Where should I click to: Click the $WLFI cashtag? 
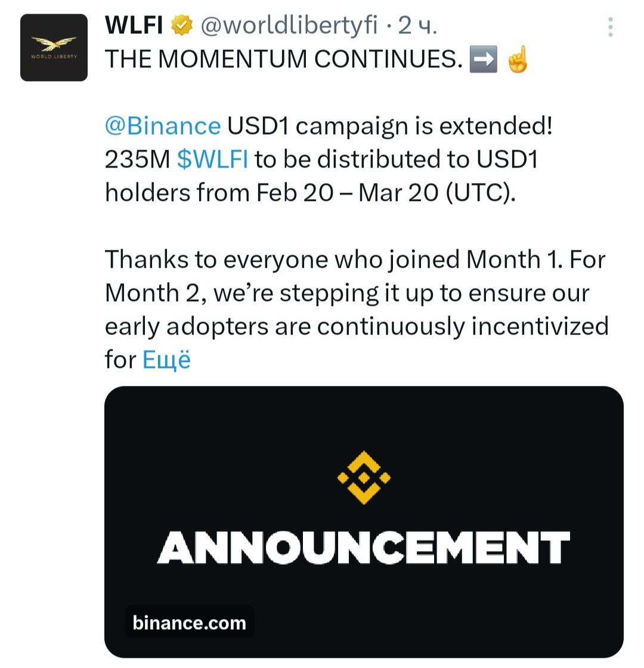213,159
